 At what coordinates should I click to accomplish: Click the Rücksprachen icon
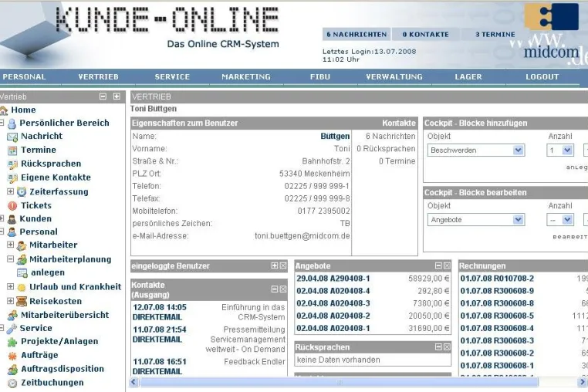pos(12,164)
